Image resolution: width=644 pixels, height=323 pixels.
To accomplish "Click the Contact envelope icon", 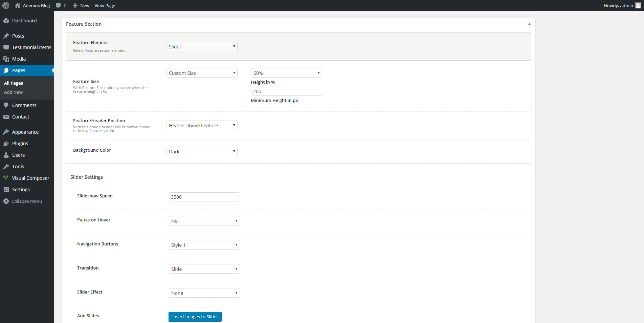I will click(x=6, y=117).
